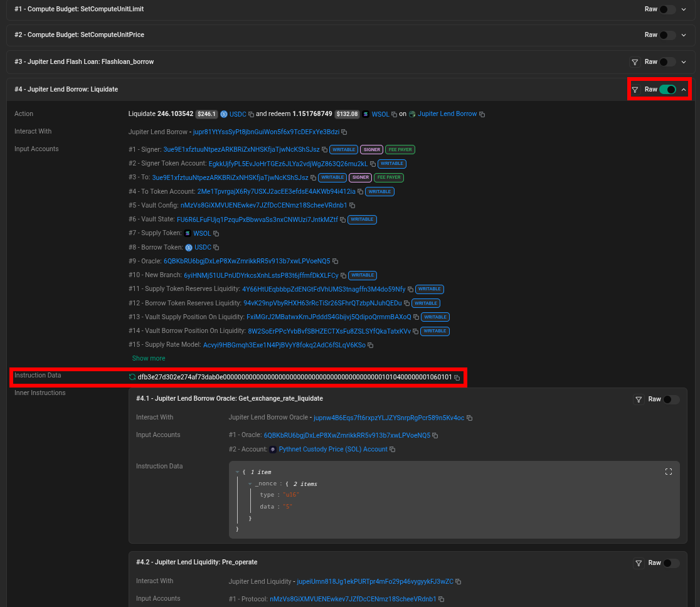Copy the Vault State address
Viewport: 700px width, 607px height.
343,219
